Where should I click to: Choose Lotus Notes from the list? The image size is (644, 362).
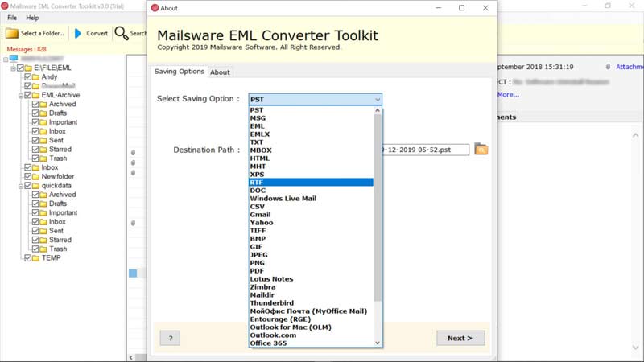[311, 279]
